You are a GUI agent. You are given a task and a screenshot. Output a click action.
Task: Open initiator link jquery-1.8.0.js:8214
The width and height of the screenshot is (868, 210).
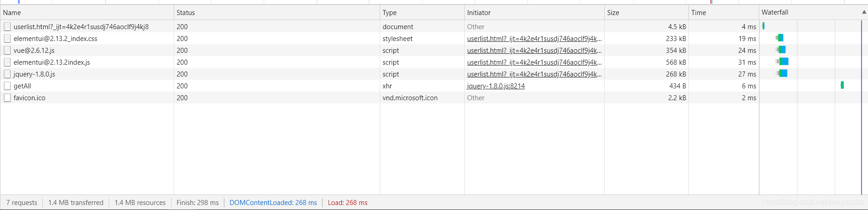[x=496, y=86]
